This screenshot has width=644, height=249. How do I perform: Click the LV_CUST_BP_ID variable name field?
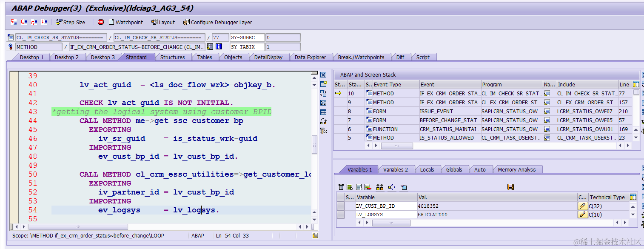(386, 206)
